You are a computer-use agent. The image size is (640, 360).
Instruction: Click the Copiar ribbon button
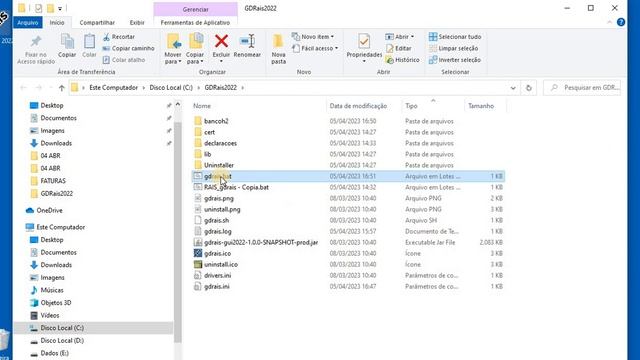[x=67, y=46]
